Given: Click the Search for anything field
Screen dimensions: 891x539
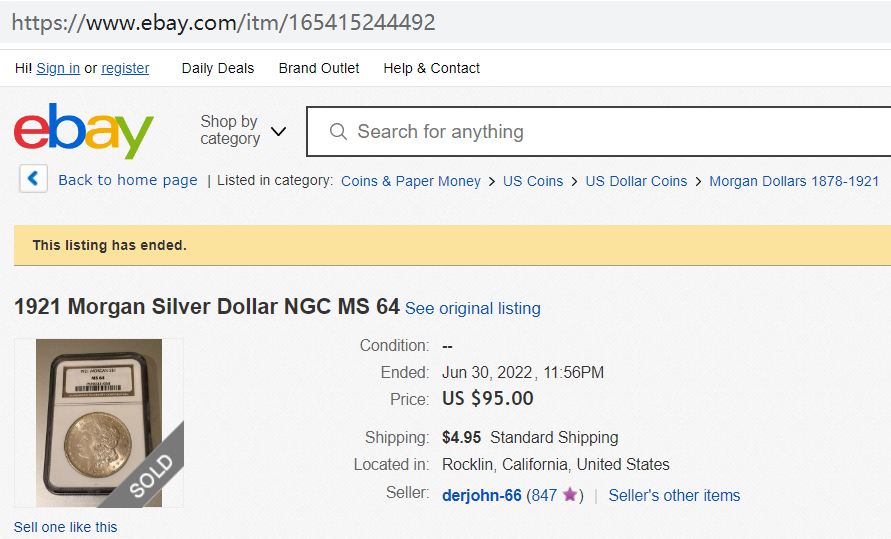Looking at the screenshot, I should [600, 132].
